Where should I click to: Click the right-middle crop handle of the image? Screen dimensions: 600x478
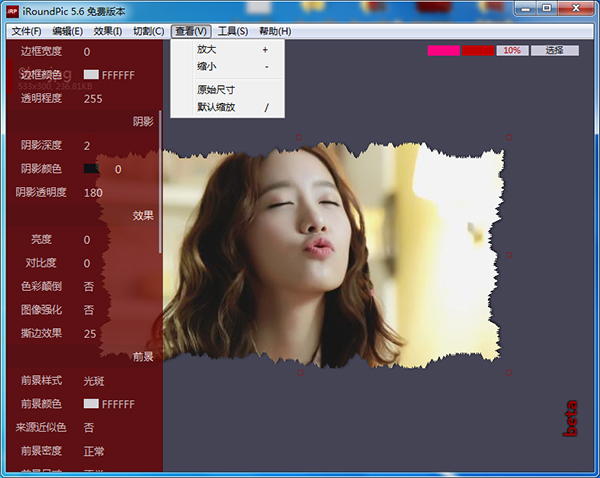pos(508,255)
